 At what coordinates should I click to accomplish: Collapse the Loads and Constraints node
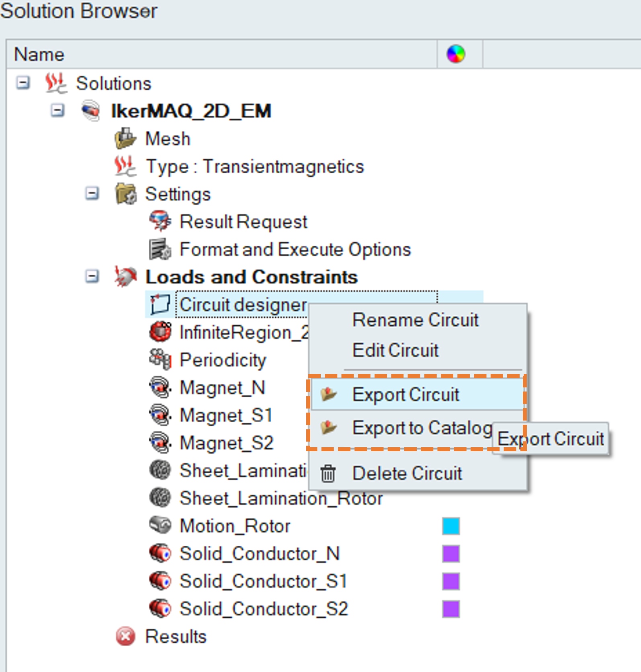(x=92, y=277)
